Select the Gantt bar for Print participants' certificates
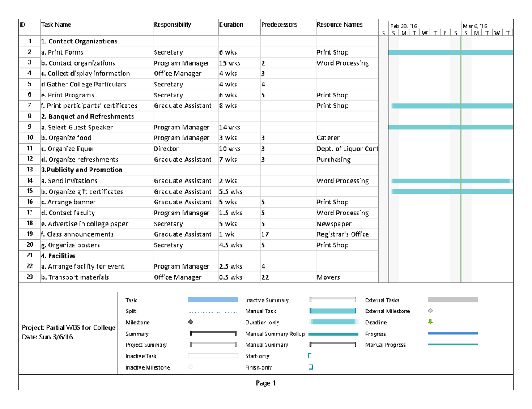Image resolution: width=532 pixels, height=409 pixels. click(452, 105)
